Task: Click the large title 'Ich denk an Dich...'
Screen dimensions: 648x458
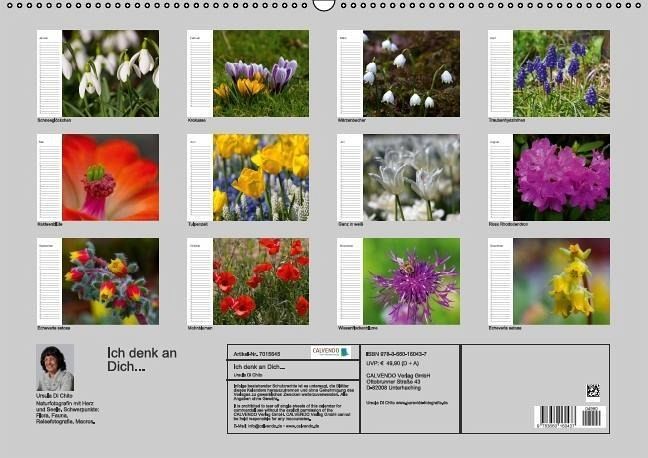Action: pos(142,359)
